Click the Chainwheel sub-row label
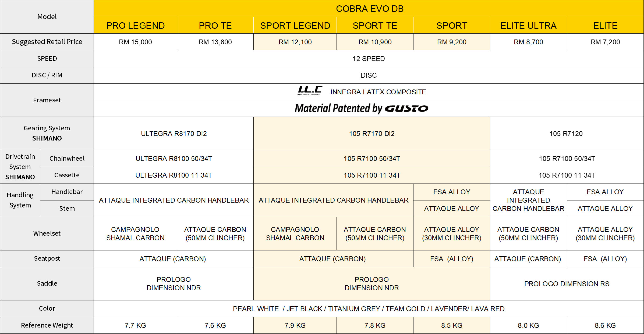Viewport: 644px width, 334px height. [67, 159]
